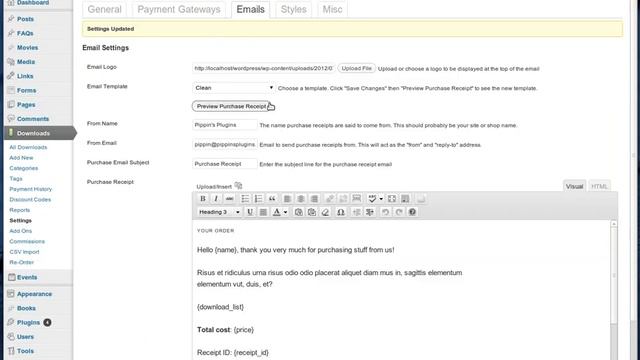This screenshot has width=640, height=360.
Task: Open the Email Template dropdown
Action: [233, 88]
